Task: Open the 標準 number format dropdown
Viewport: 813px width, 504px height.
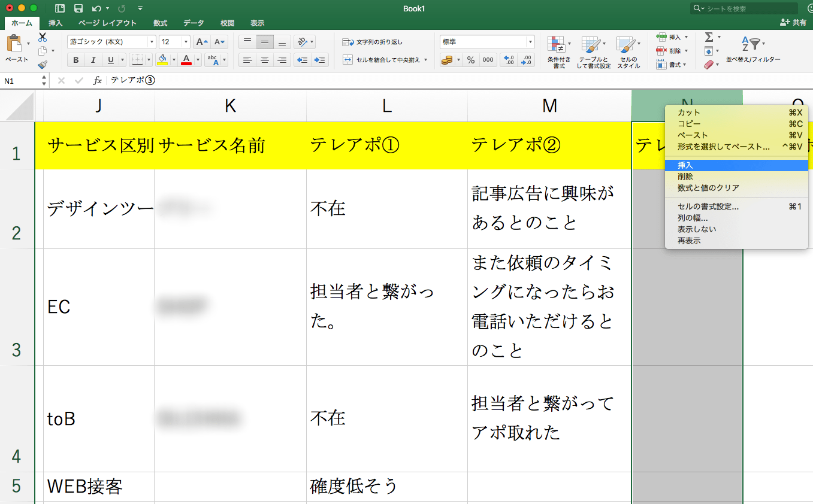Action: tap(530, 42)
